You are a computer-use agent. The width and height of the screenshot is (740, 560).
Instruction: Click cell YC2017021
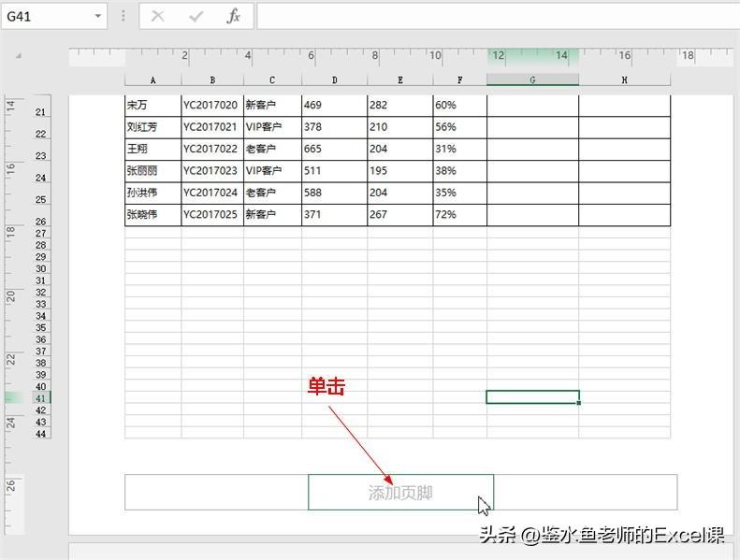pos(212,127)
